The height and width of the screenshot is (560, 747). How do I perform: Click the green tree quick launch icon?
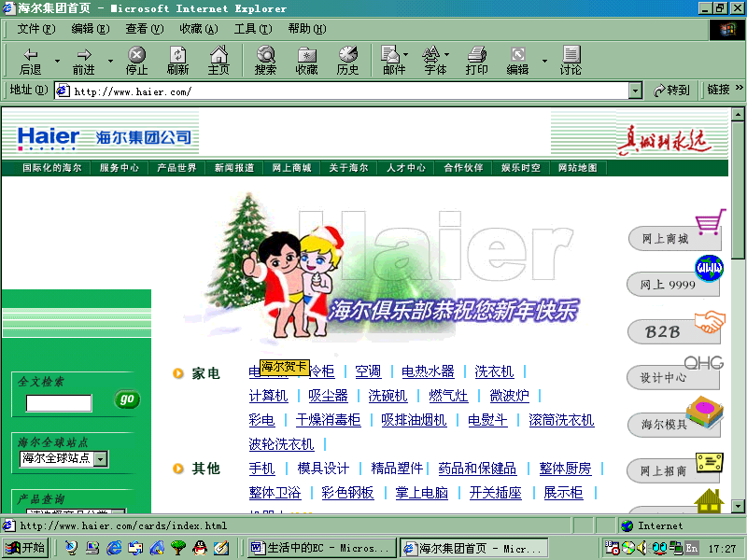pos(178,548)
